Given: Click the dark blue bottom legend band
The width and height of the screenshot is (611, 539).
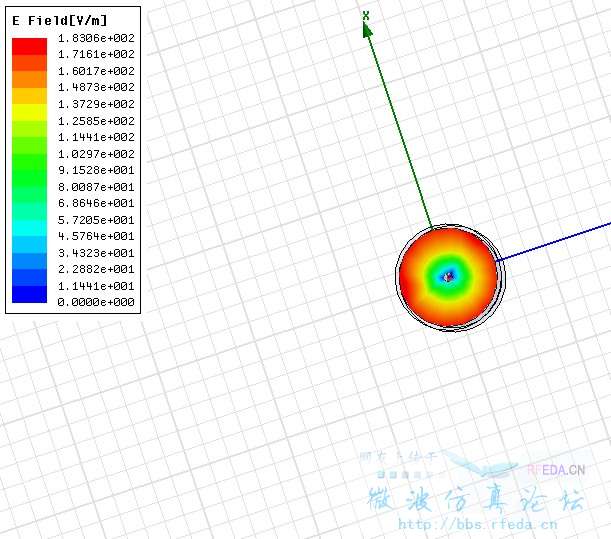Looking at the screenshot, I should click(30, 294).
